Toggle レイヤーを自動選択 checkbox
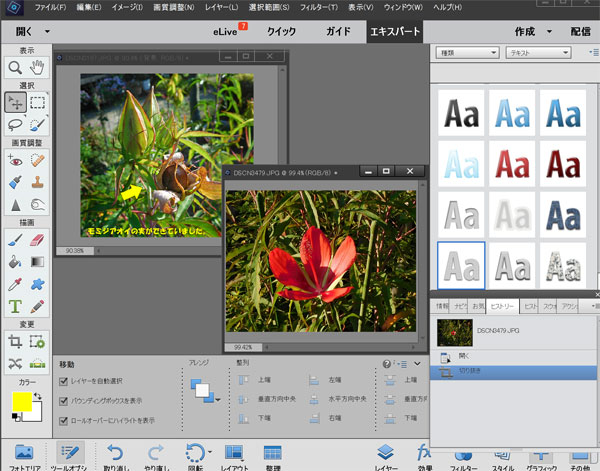Viewport: 600px width, 471px height. (x=62, y=383)
